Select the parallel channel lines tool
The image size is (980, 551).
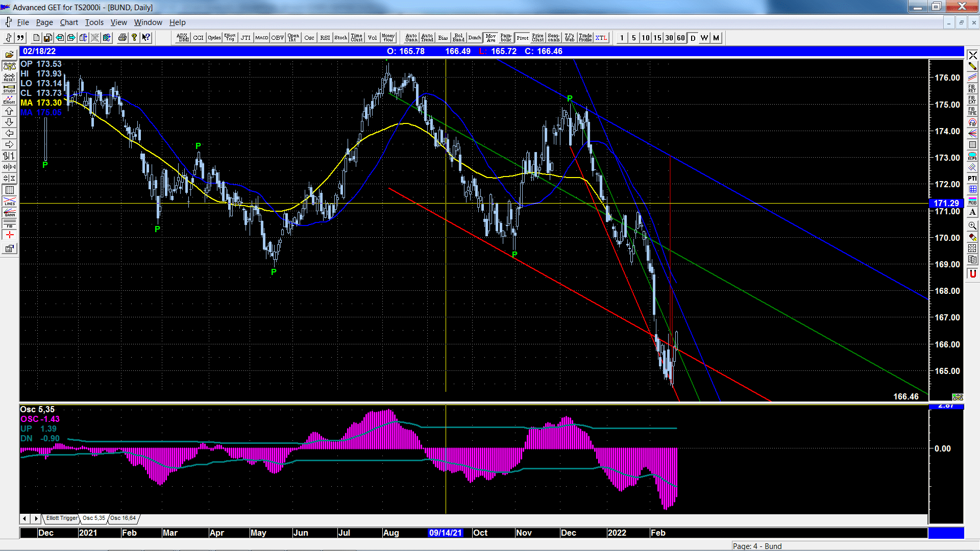click(972, 78)
